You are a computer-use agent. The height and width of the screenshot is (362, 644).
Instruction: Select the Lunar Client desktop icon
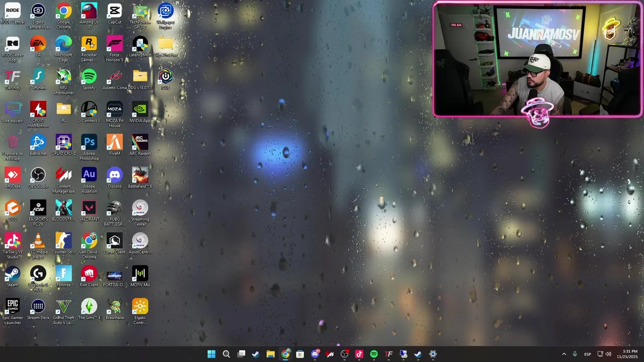click(x=115, y=244)
